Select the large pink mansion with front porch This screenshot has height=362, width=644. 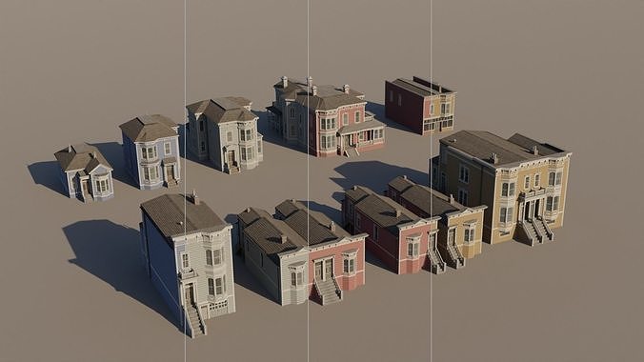(327, 117)
